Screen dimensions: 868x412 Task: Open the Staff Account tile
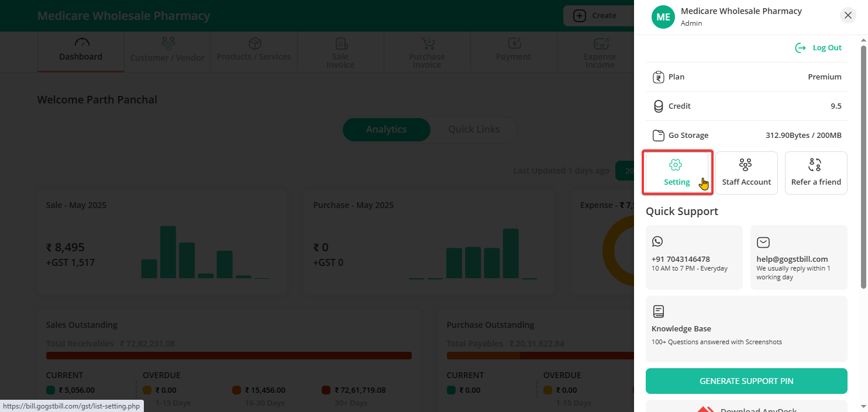pyautogui.click(x=746, y=172)
